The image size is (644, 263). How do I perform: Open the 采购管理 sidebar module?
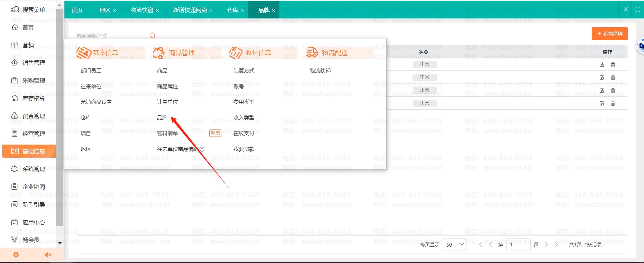pyautogui.click(x=28, y=81)
